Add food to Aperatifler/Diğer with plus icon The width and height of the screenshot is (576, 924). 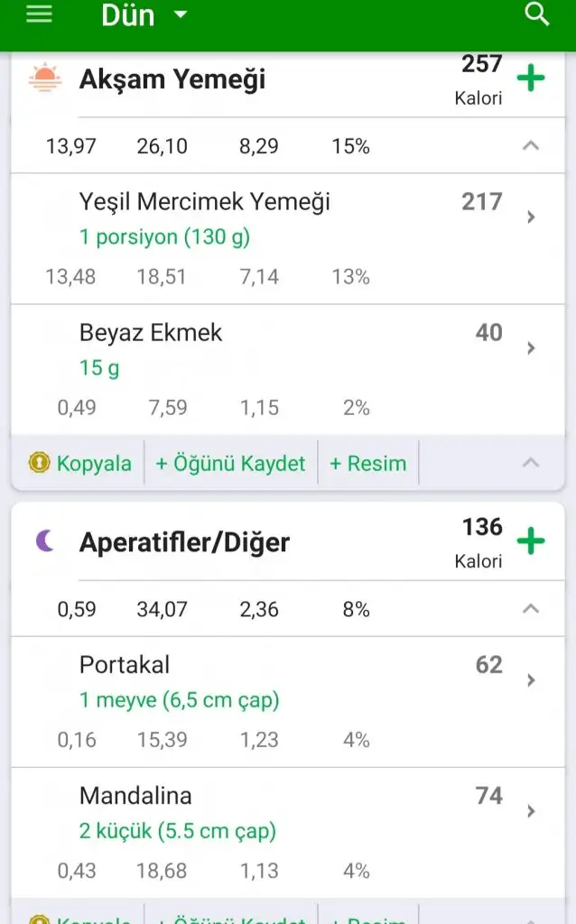531,541
